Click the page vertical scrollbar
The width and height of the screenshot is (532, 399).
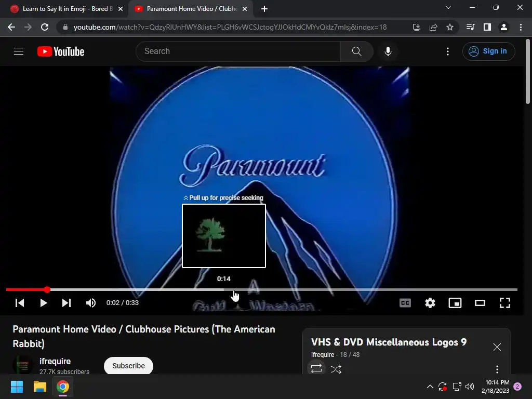(x=528, y=71)
